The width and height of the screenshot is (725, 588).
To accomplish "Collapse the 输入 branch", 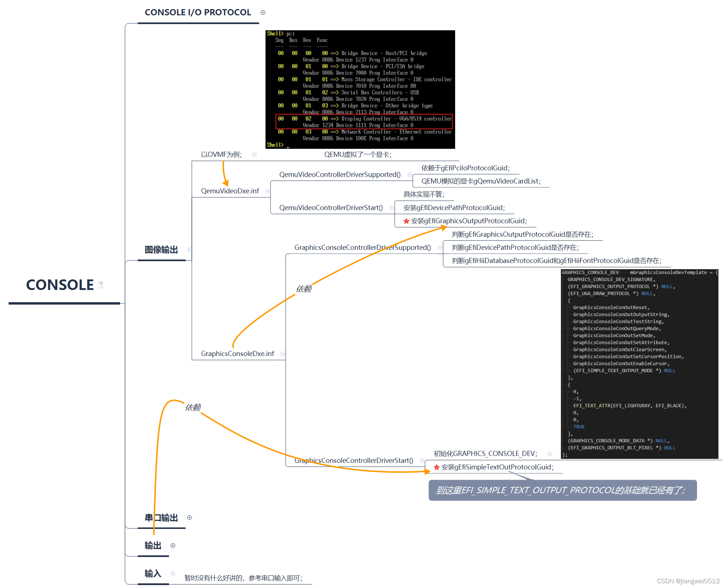I will click(173, 573).
